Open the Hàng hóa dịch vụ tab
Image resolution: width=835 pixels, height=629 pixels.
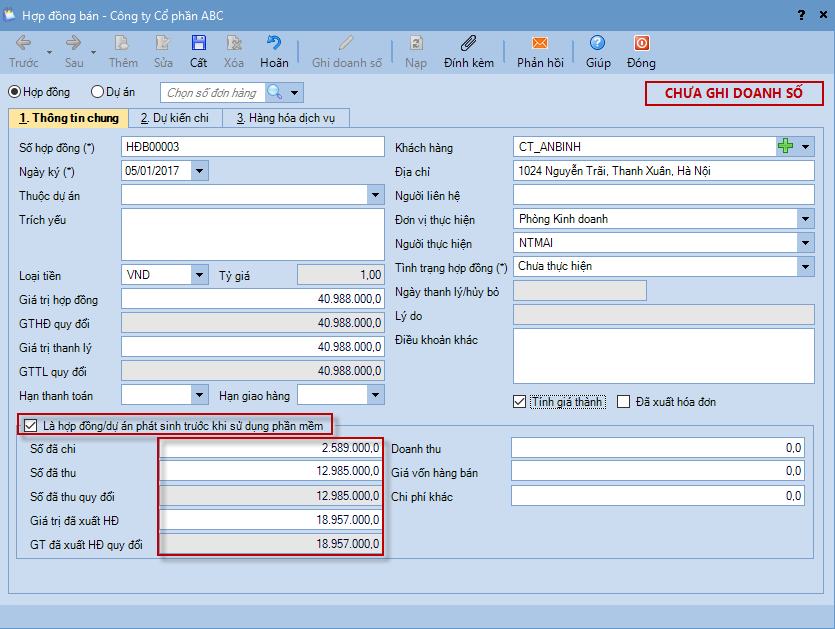(x=286, y=118)
